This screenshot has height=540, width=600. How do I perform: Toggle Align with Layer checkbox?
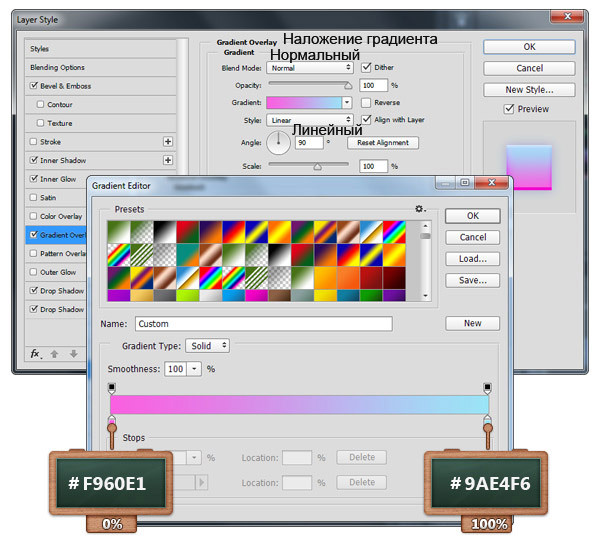point(366,120)
